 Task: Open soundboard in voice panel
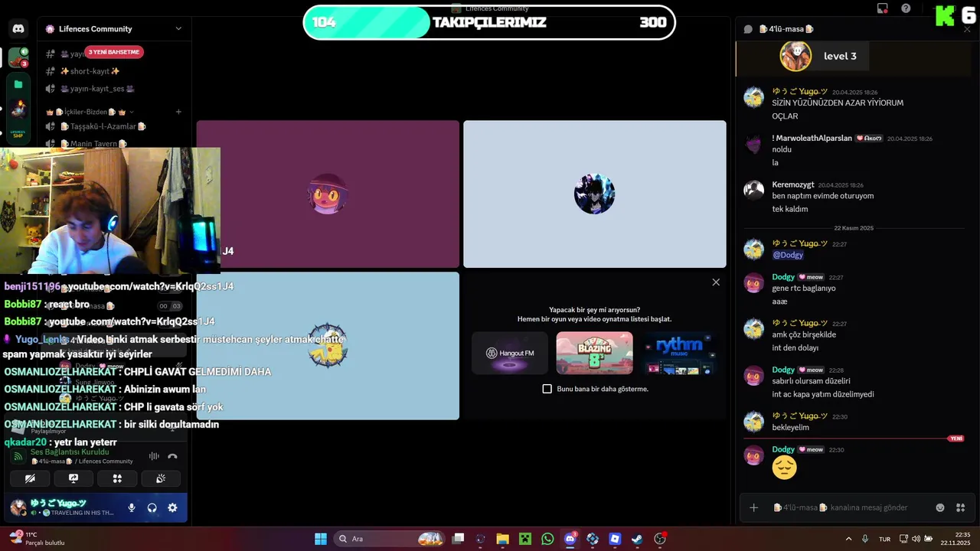(161, 478)
